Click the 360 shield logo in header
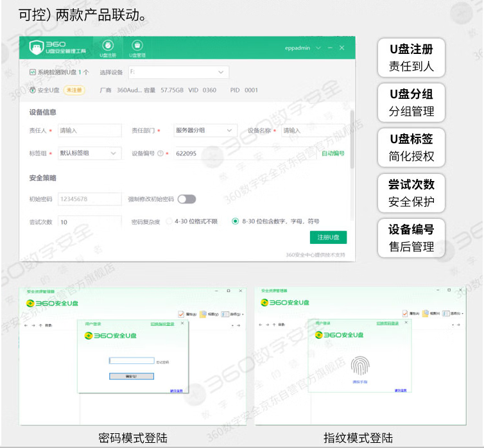This screenshot has height=448, width=484. click(x=37, y=47)
